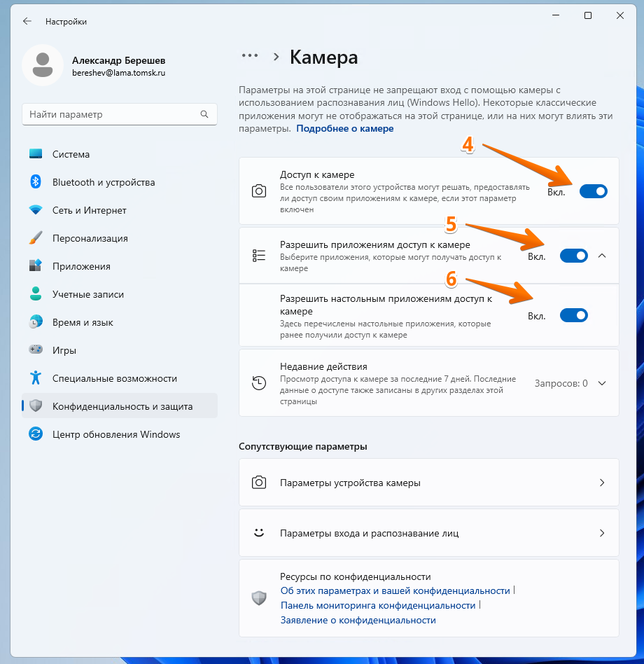Open the Игры controller icon
Viewport: 644px width, 664px height.
(x=36, y=350)
